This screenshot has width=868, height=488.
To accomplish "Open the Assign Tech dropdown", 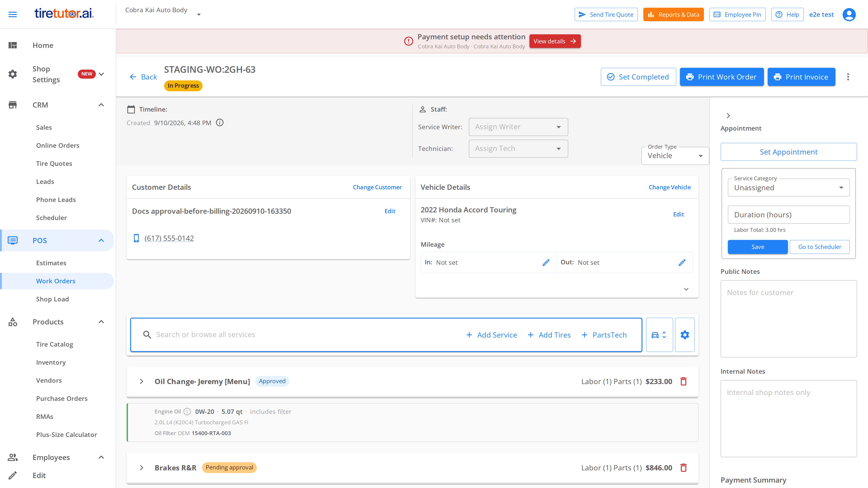I will 518,148.
